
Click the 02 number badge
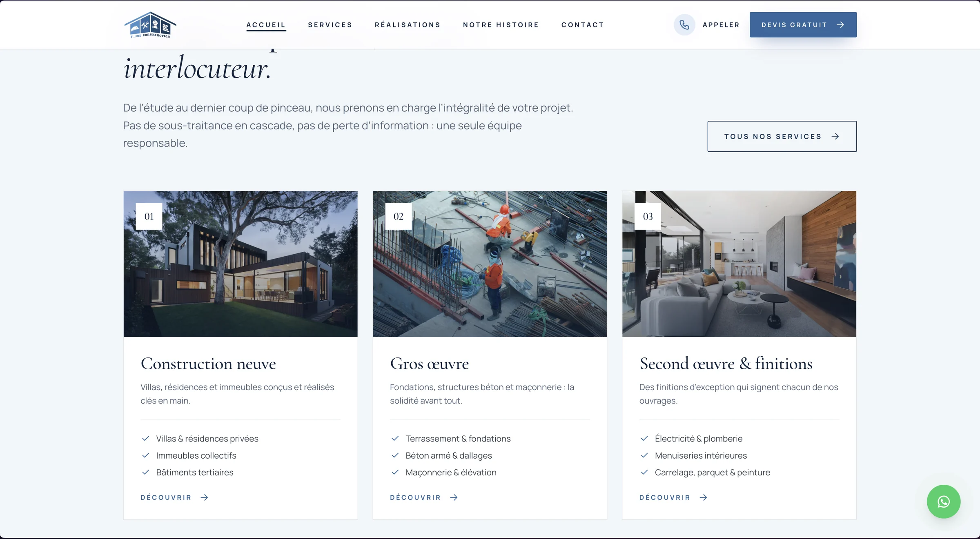[x=399, y=216]
